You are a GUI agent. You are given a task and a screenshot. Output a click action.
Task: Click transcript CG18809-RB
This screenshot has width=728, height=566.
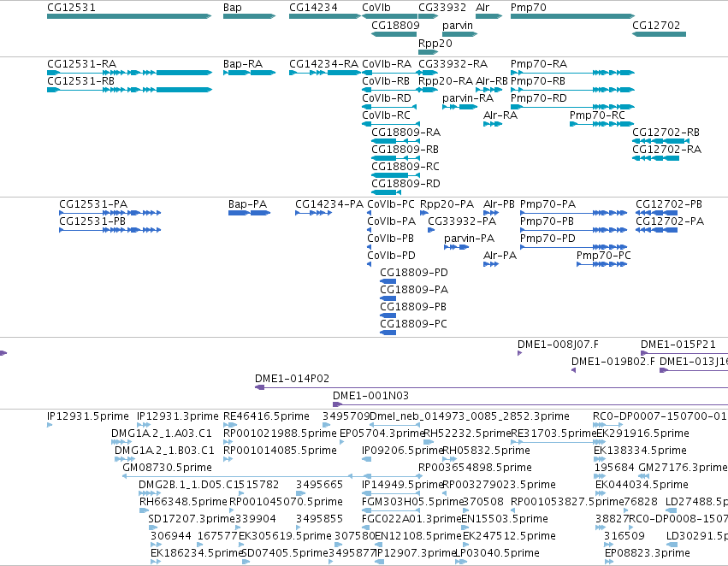(395, 158)
